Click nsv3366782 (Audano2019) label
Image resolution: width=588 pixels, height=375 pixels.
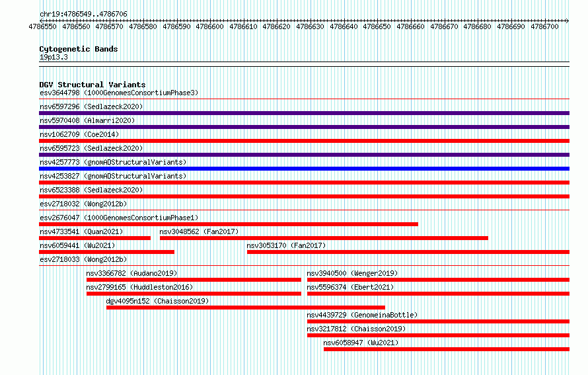(131, 273)
